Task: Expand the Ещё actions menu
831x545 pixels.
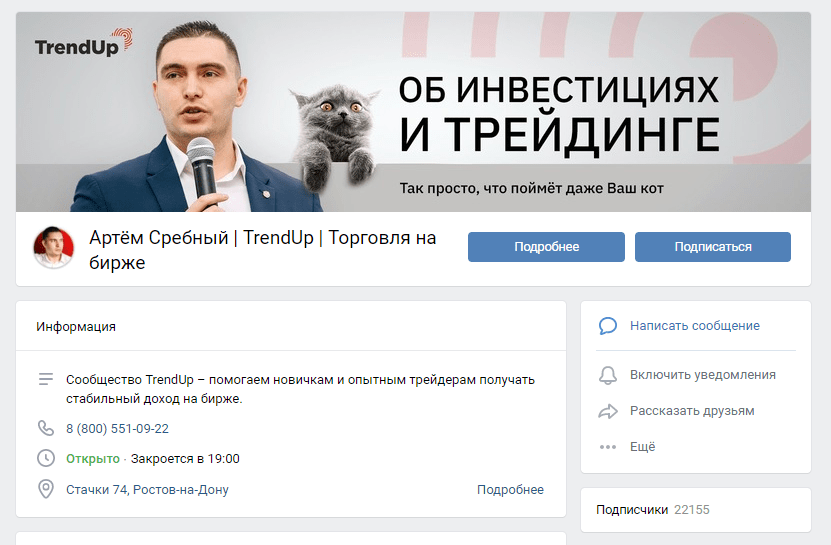Action: pos(642,447)
